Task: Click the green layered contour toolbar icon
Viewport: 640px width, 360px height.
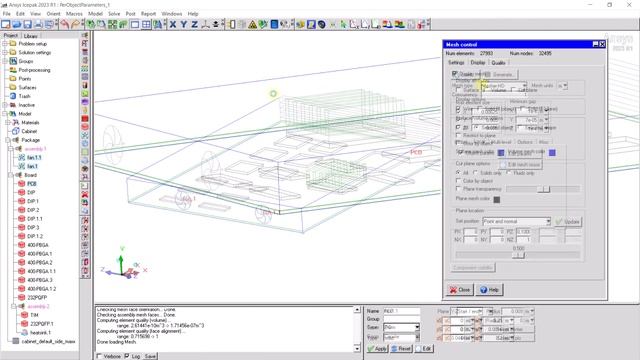Action: click(400, 24)
